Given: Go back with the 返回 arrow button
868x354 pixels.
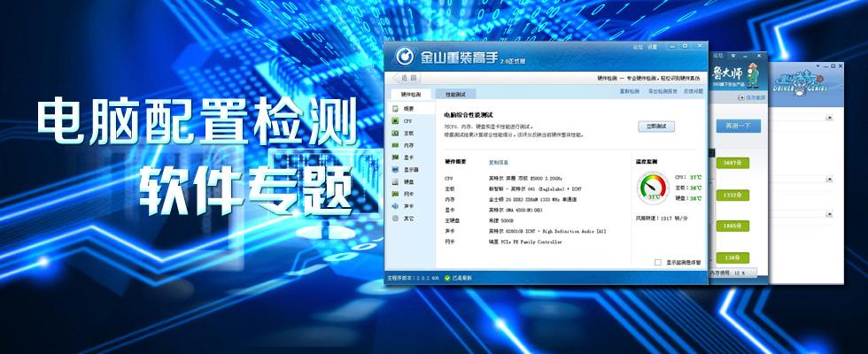Looking at the screenshot, I should tap(406, 78).
